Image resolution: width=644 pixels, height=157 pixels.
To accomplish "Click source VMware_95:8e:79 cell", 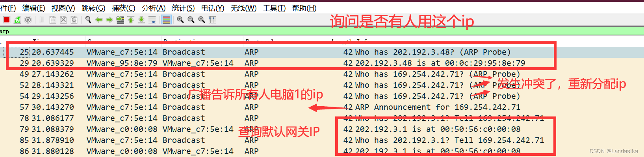I will point(122,63).
